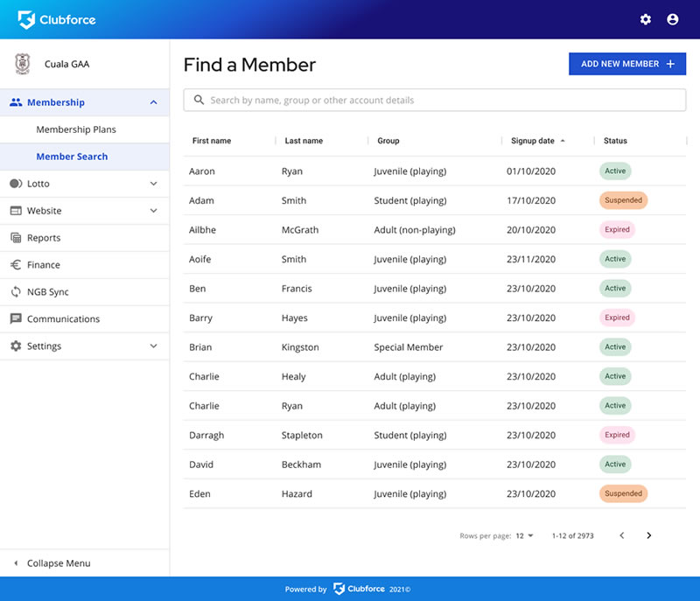
Task: Click the Finance euro icon
Action: click(16, 265)
